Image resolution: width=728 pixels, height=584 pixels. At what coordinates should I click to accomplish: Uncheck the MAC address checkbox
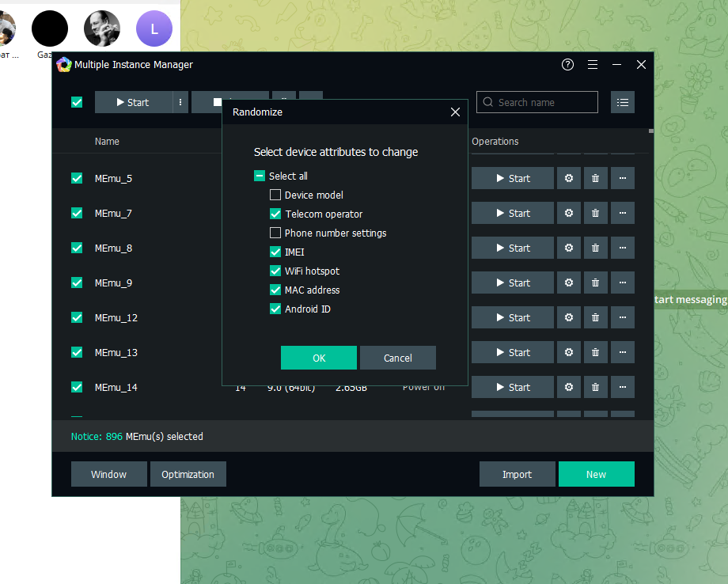tap(275, 290)
